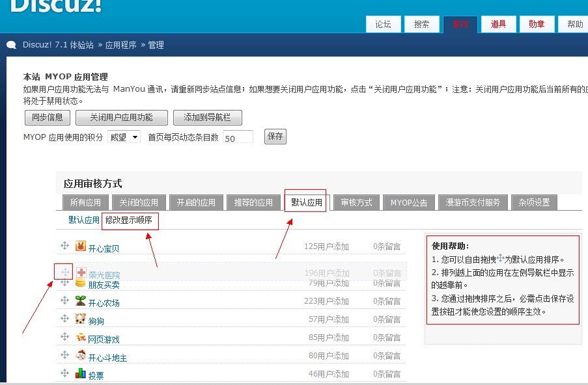Open the MYOP公告 tab

click(x=409, y=203)
